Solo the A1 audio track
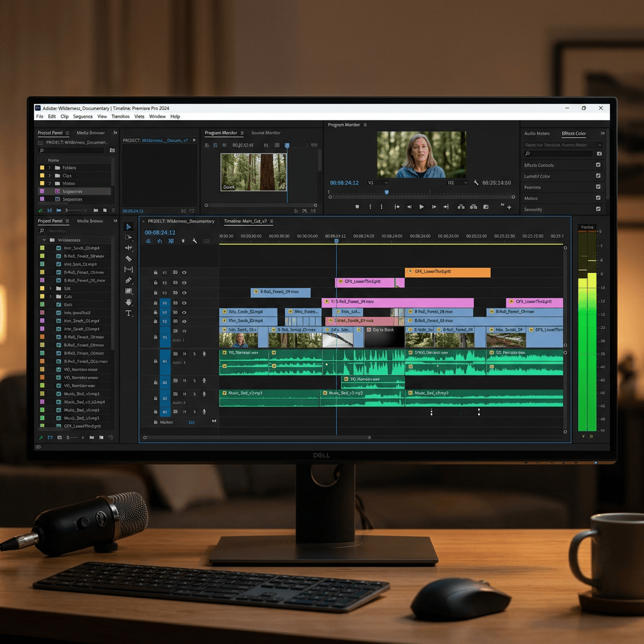 [194, 354]
